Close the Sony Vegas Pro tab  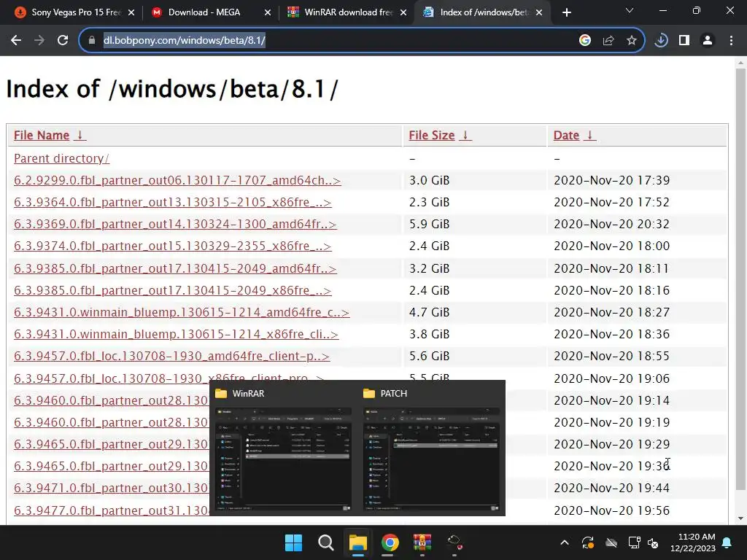point(131,12)
